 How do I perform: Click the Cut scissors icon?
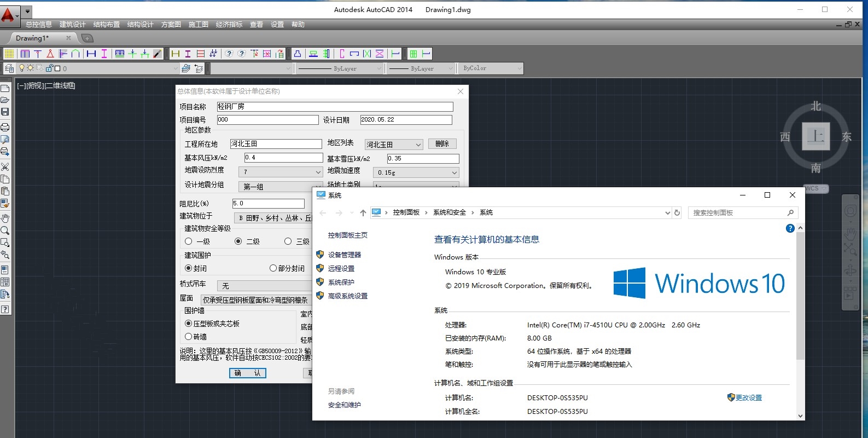tap(5, 166)
